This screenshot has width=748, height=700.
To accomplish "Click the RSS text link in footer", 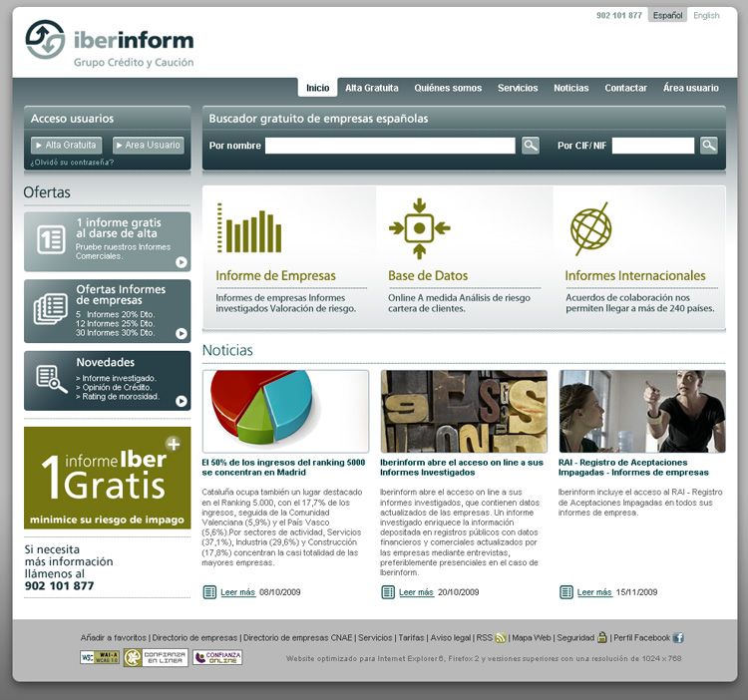I will 484,637.
